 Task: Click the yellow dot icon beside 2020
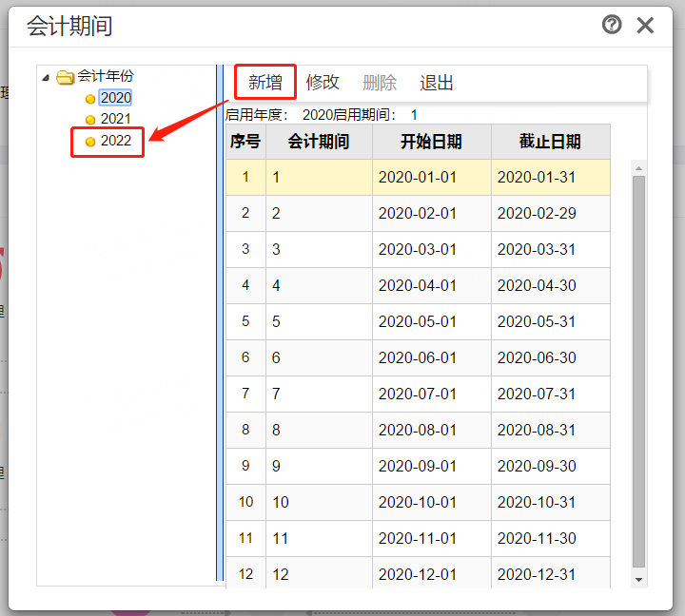click(x=90, y=99)
